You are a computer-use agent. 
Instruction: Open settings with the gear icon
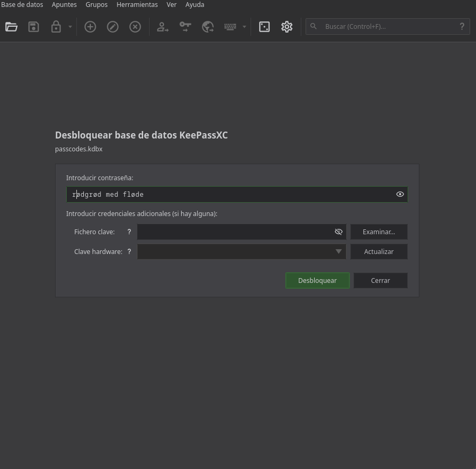[287, 27]
